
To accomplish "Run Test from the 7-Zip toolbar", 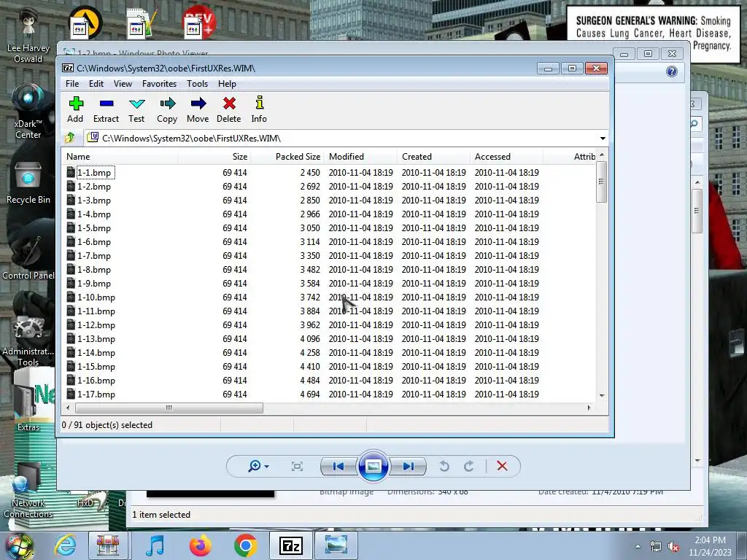I will pos(136,110).
